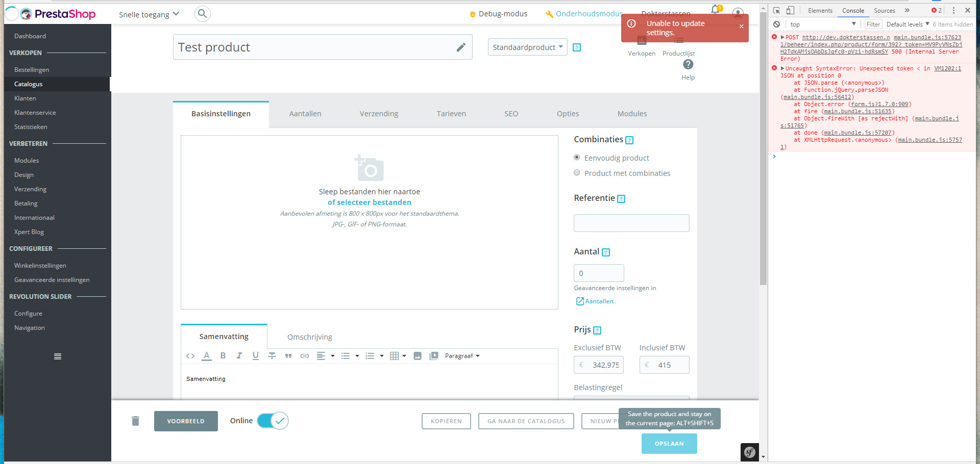Close the 'Unable to update settings' alert
The width and height of the screenshot is (980, 464).
[x=742, y=27]
